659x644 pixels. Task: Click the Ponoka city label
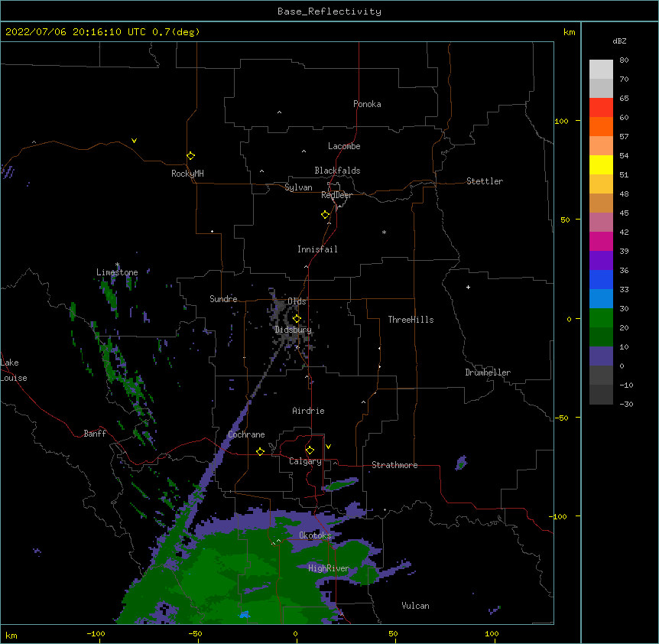tap(367, 104)
